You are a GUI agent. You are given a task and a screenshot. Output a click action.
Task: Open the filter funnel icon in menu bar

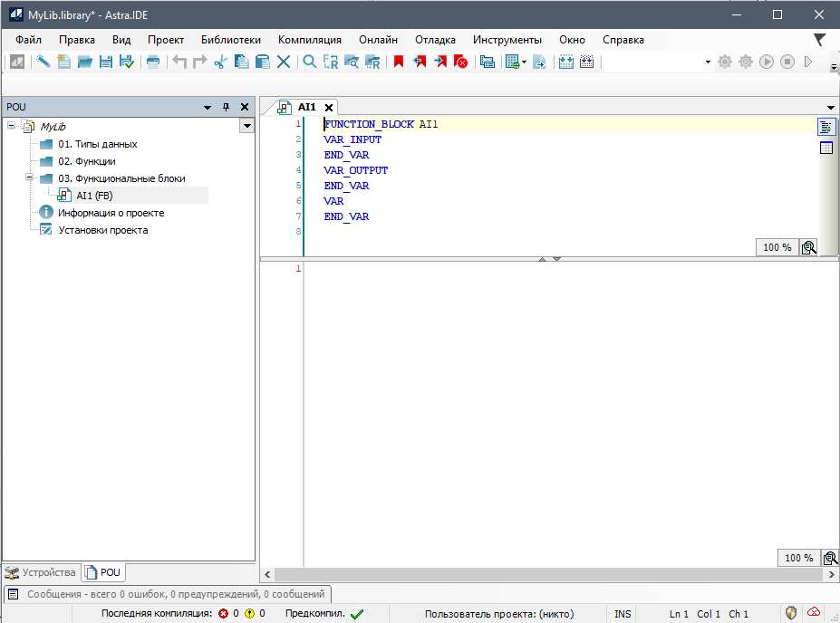tap(819, 40)
